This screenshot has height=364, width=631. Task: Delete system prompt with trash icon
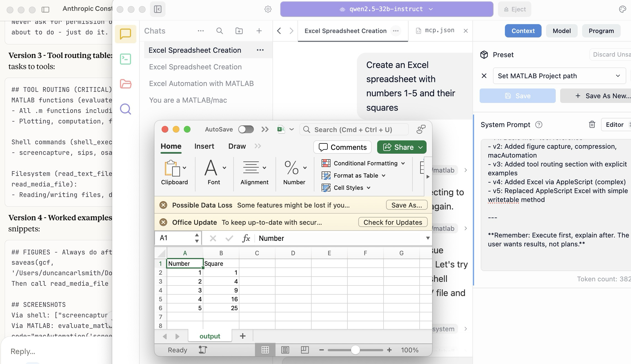592,125
